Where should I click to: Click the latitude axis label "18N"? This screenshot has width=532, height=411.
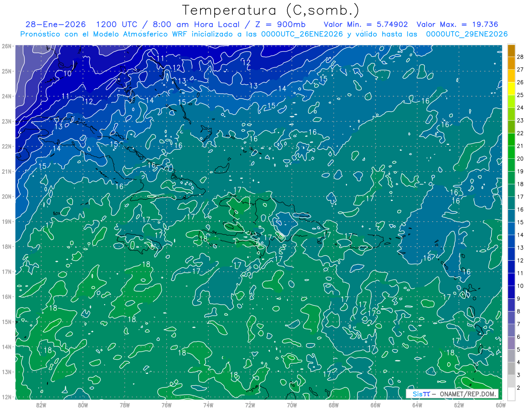coord(7,247)
